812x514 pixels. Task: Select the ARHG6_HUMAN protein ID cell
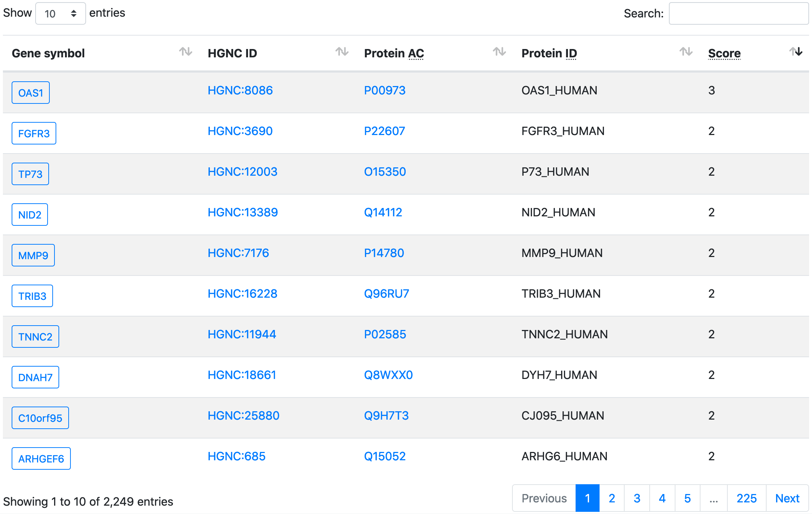coord(564,456)
